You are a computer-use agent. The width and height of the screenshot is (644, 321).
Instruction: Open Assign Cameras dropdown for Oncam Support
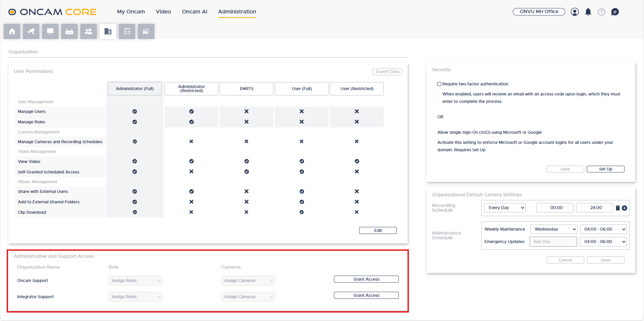pyautogui.click(x=248, y=281)
